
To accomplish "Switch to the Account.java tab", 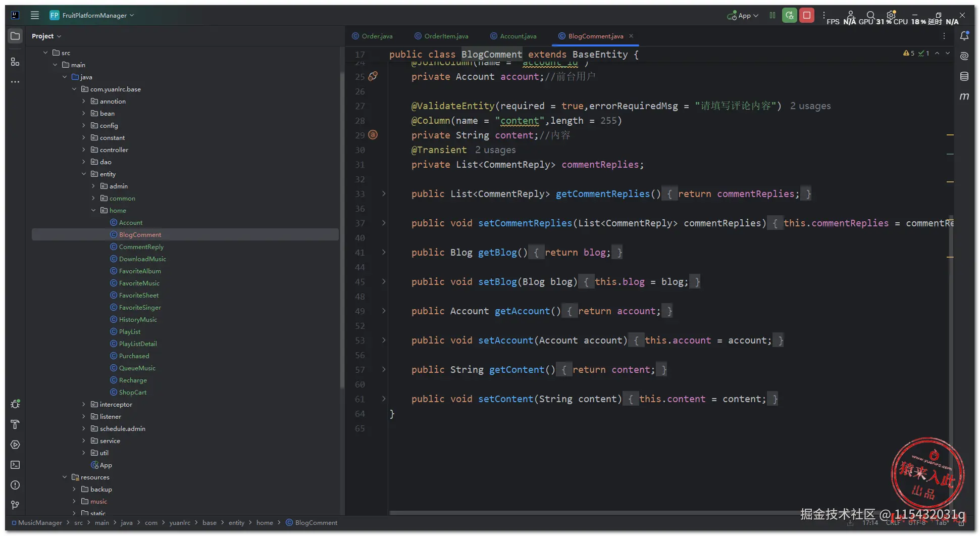I will click(x=513, y=36).
